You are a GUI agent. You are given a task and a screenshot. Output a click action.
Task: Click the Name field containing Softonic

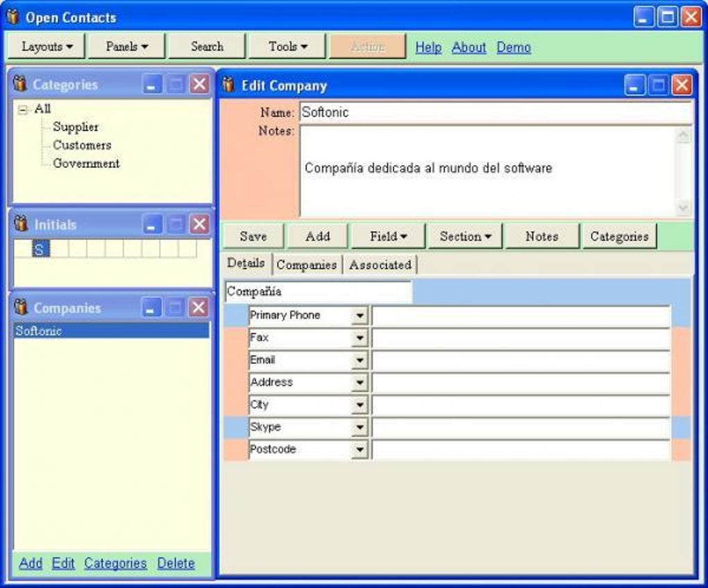(x=496, y=112)
